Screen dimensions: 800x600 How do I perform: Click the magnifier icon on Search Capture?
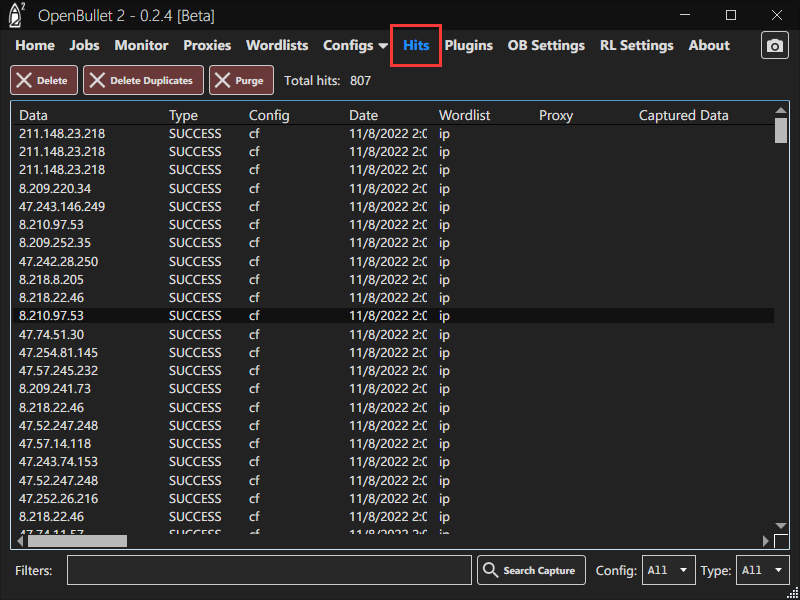490,570
